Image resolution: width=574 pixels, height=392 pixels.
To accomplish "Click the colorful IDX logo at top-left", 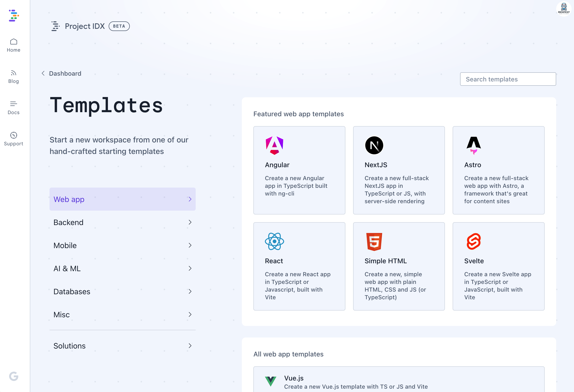I will point(14,16).
